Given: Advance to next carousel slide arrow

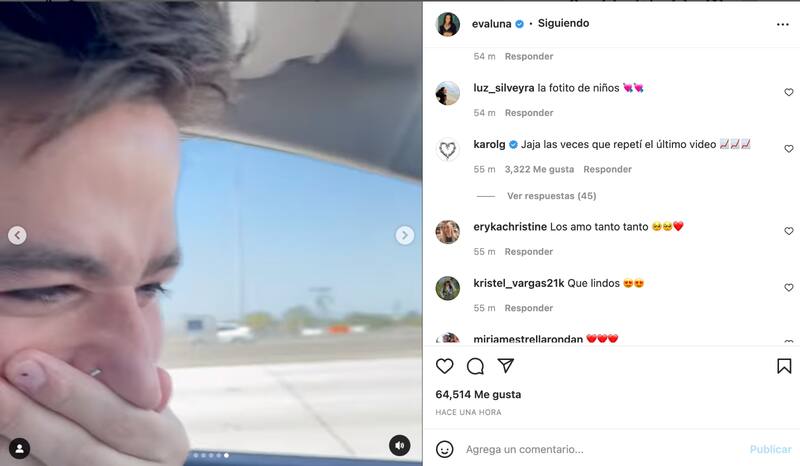Looking at the screenshot, I should pyautogui.click(x=405, y=235).
